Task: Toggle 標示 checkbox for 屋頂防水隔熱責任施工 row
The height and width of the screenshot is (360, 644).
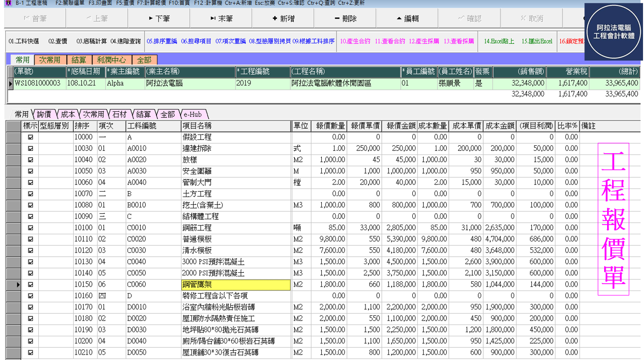Action: pos(31,319)
